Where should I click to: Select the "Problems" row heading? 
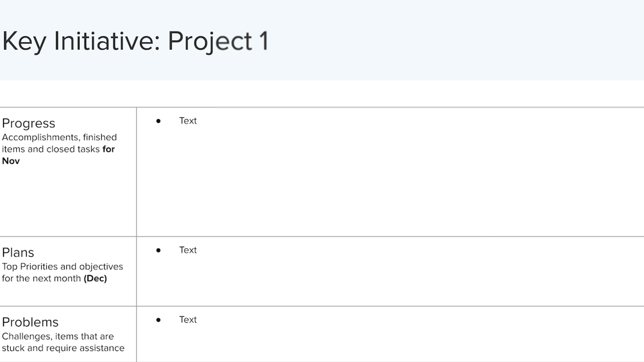(30, 322)
